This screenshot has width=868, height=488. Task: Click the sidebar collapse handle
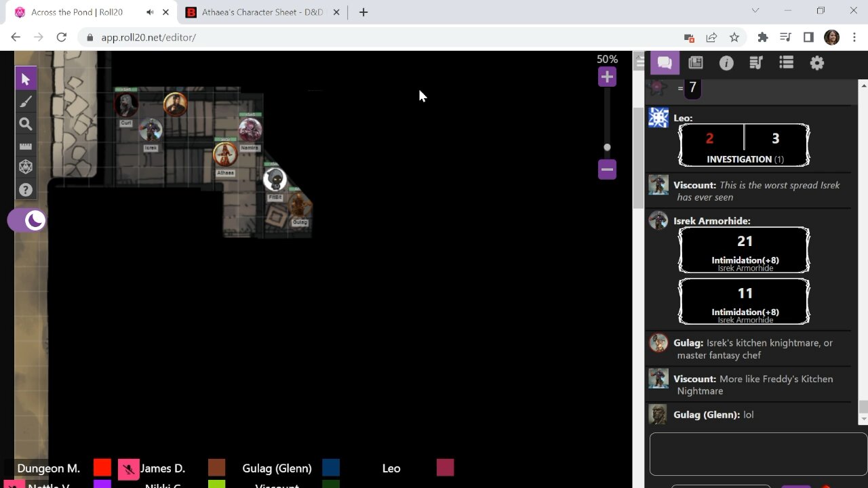639,62
